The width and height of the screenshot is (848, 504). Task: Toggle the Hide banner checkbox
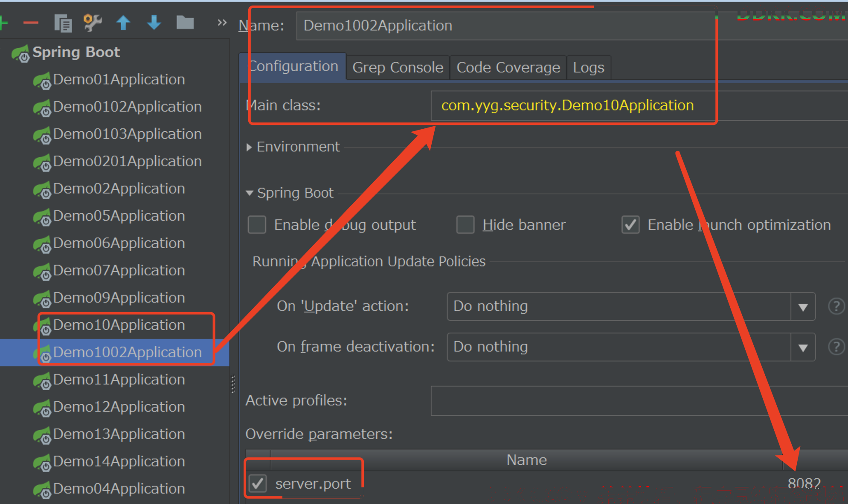[465, 225]
